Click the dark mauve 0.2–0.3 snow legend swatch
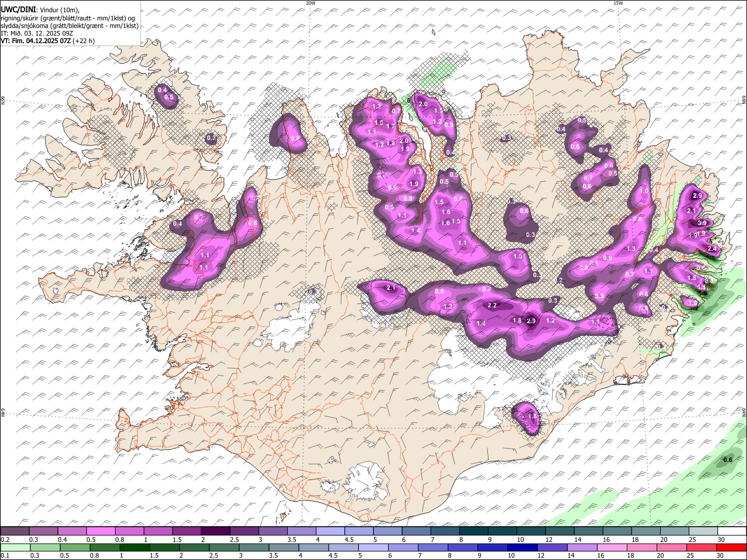 (x=15, y=531)
